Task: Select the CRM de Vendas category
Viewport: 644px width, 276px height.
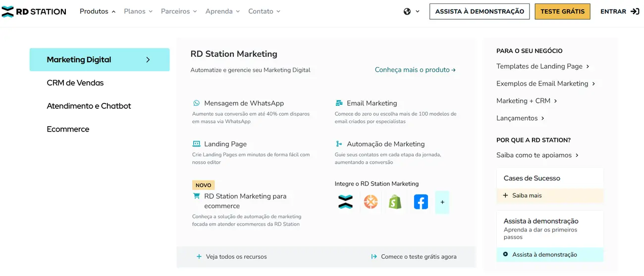Action: pyautogui.click(x=75, y=83)
